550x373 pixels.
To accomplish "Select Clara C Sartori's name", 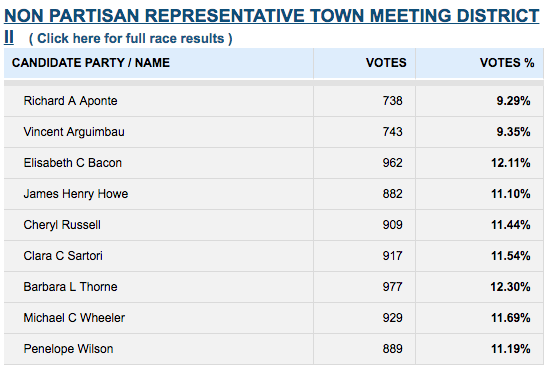I will [63, 256].
